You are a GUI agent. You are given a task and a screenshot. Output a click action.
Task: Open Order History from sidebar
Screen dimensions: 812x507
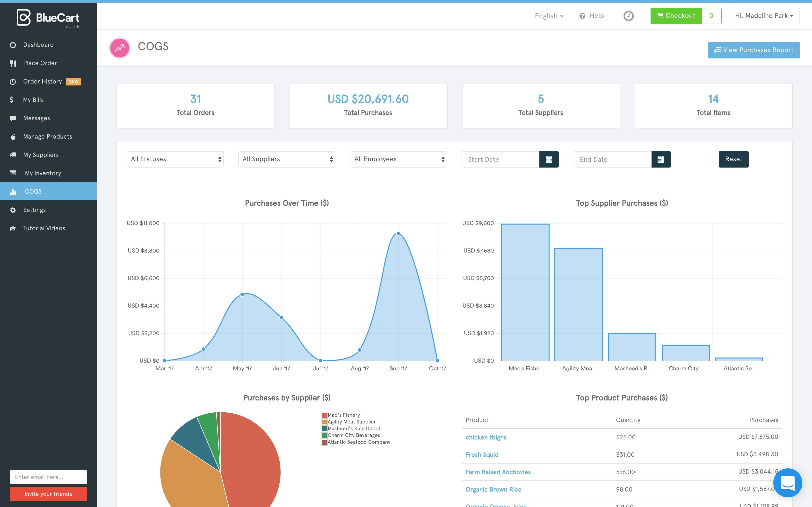pyautogui.click(x=42, y=82)
